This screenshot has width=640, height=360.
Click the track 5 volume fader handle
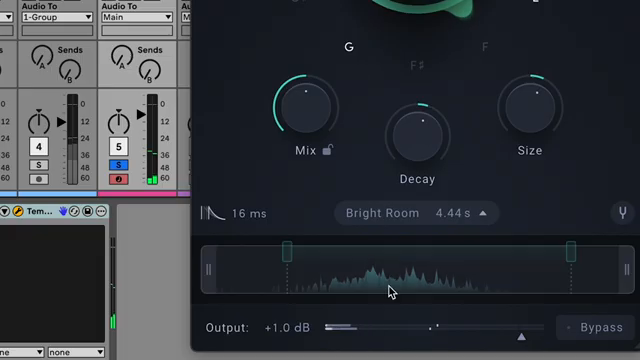point(141,114)
